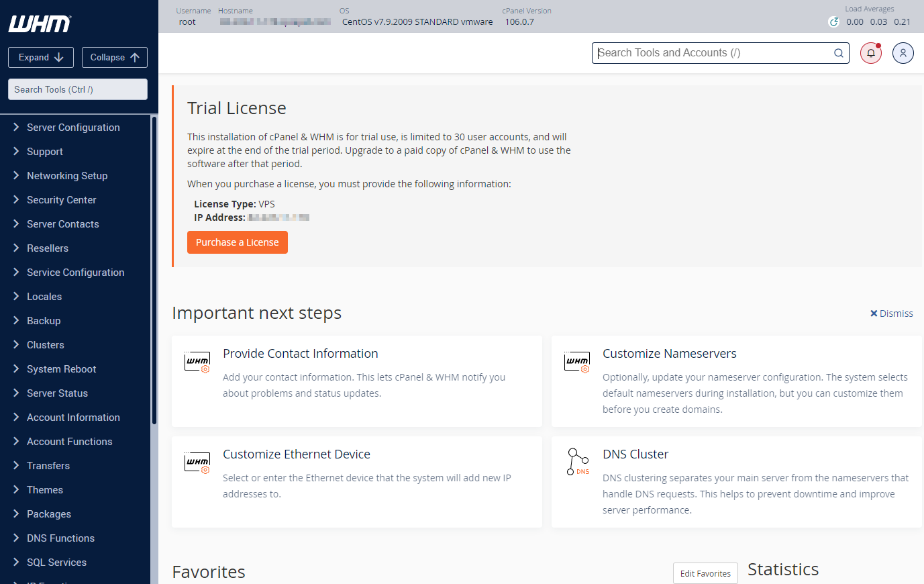The image size is (924, 584).
Task: Open the user account profile icon
Action: pyautogui.click(x=903, y=53)
